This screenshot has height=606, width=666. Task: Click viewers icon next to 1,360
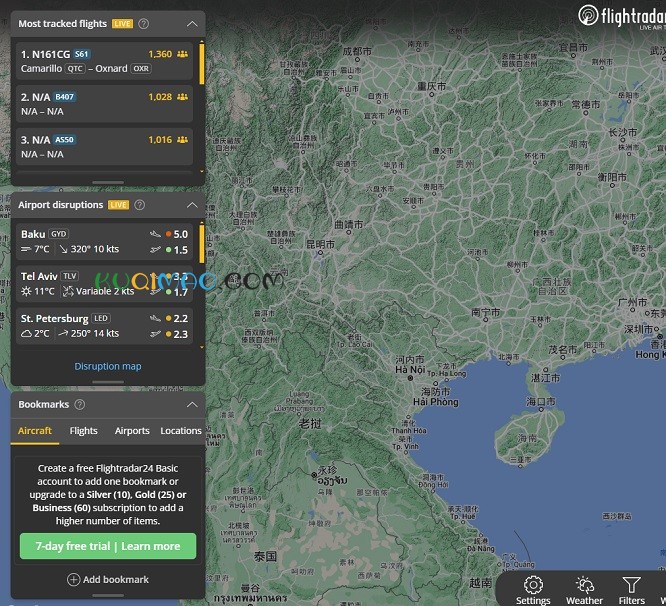[x=182, y=54]
